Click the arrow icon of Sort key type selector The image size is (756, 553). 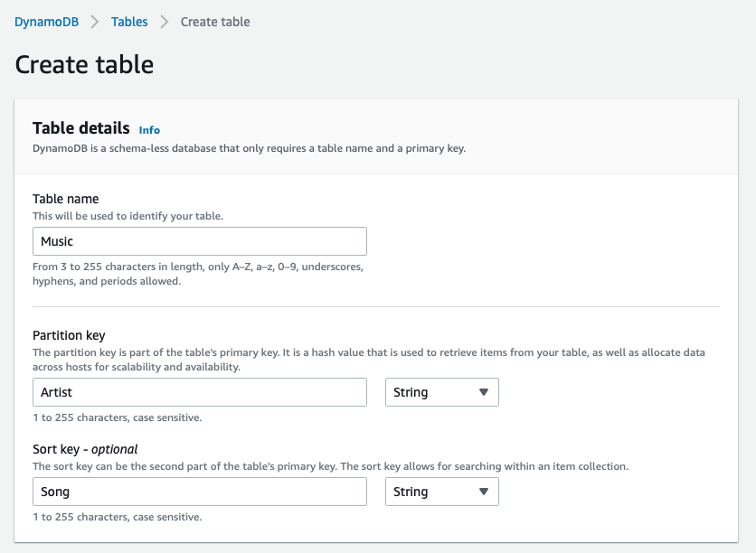[484, 492]
